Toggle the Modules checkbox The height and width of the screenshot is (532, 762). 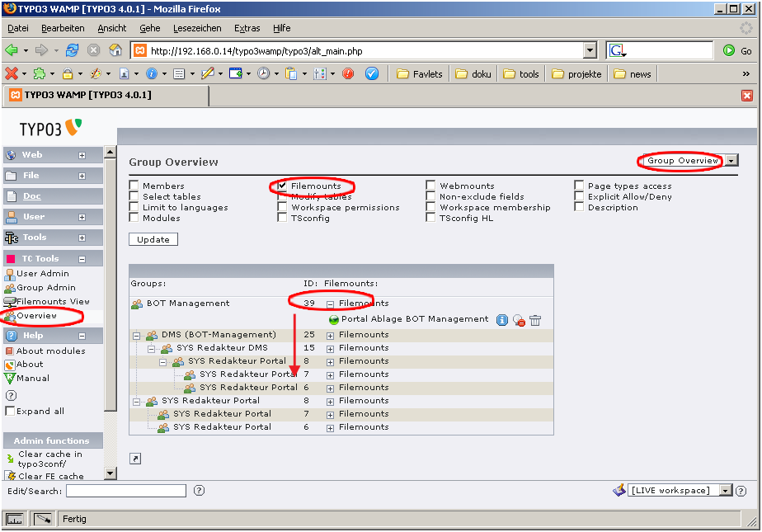[x=134, y=217]
